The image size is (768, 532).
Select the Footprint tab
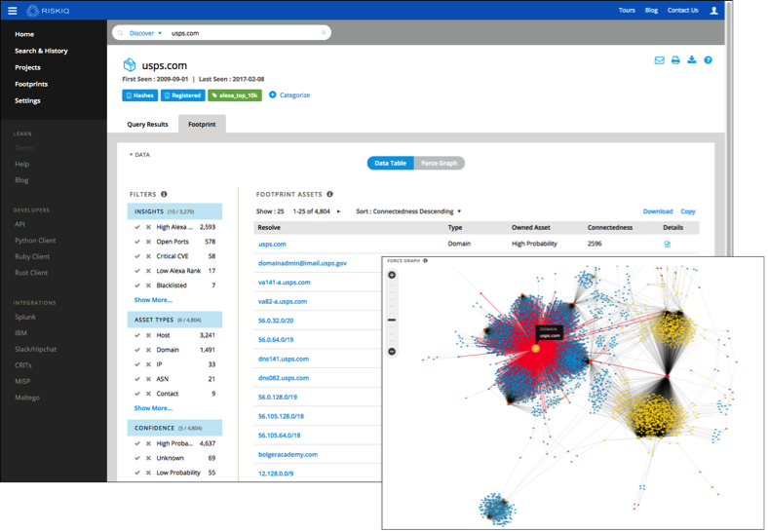point(202,125)
